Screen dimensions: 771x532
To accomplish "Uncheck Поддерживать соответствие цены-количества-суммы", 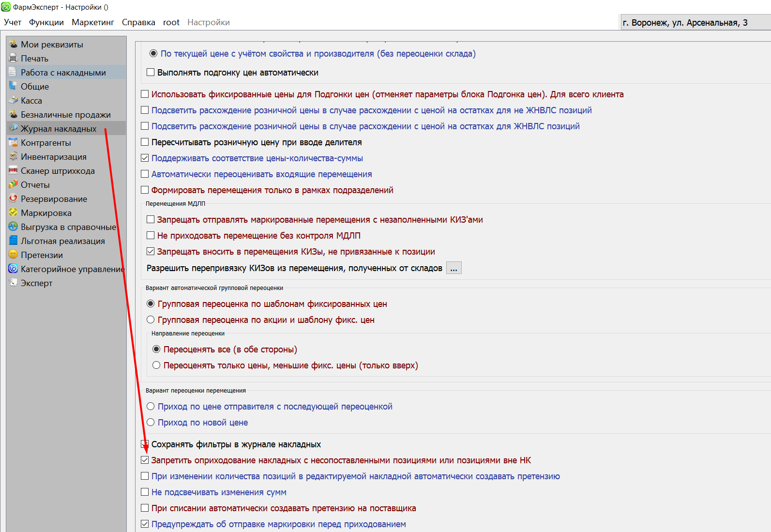I will coord(145,158).
